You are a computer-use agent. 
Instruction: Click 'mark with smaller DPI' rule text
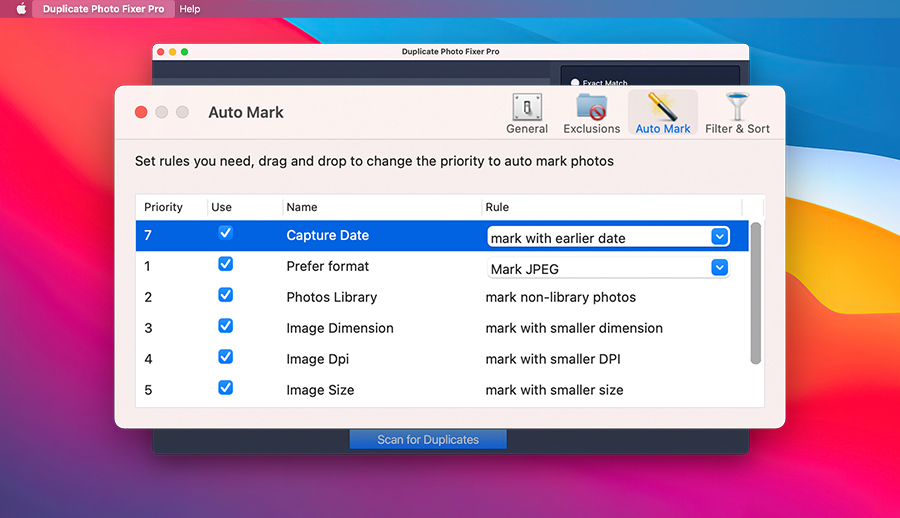[x=553, y=359]
